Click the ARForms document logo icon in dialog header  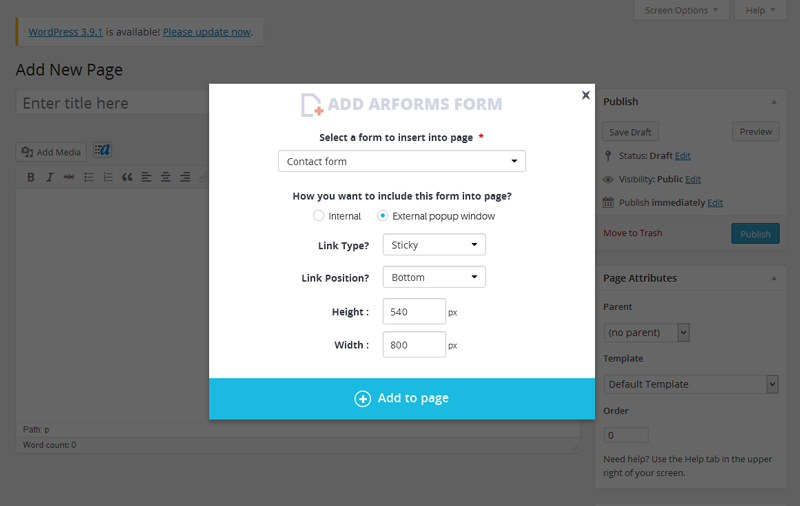point(312,105)
